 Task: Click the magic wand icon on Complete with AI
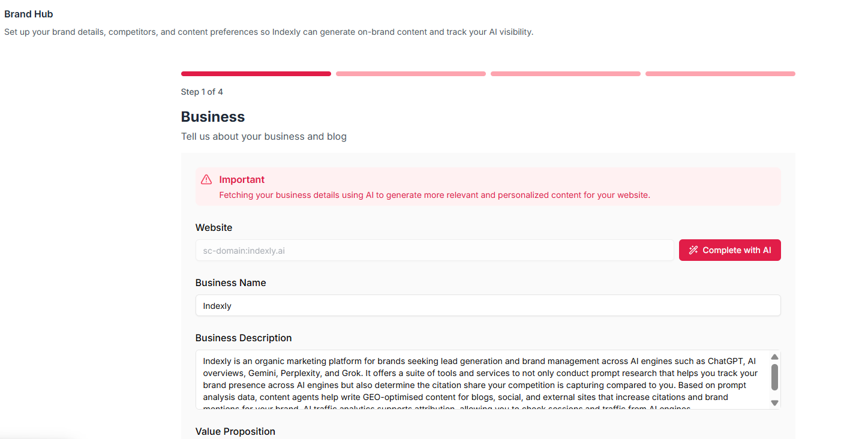pos(693,250)
